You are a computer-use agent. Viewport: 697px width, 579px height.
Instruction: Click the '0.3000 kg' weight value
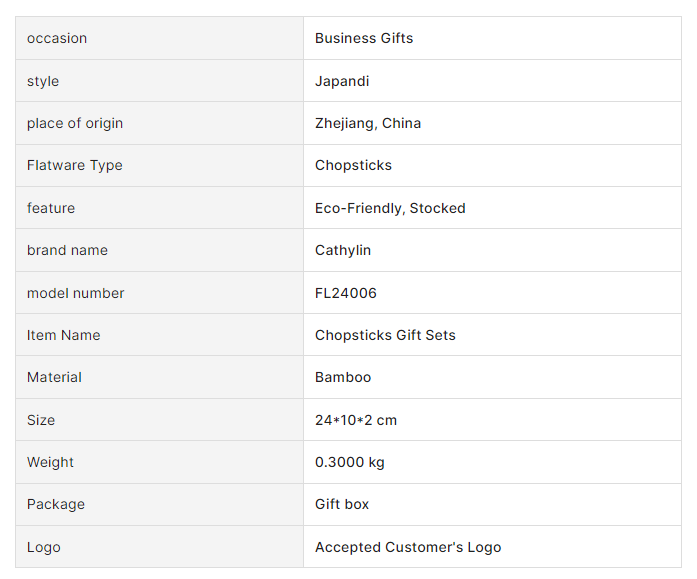coord(350,462)
